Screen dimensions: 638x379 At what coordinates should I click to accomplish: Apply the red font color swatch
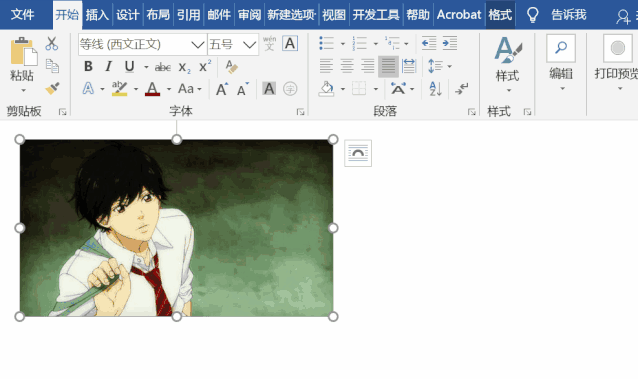click(x=152, y=89)
